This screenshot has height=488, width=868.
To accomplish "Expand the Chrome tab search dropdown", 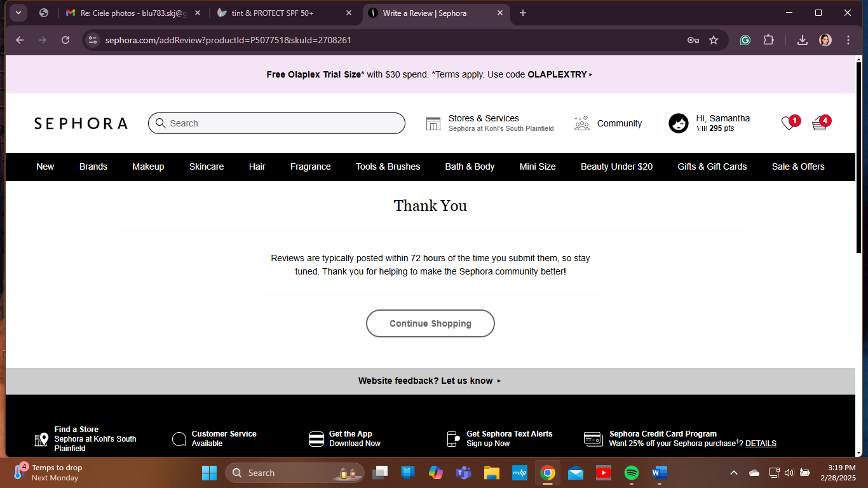I will [x=18, y=13].
